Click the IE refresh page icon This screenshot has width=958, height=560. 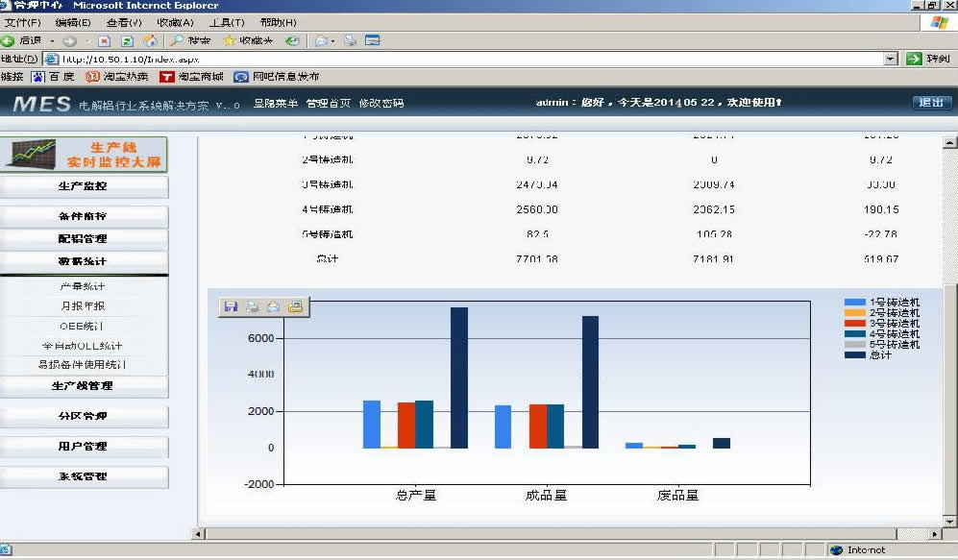(x=127, y=41)
